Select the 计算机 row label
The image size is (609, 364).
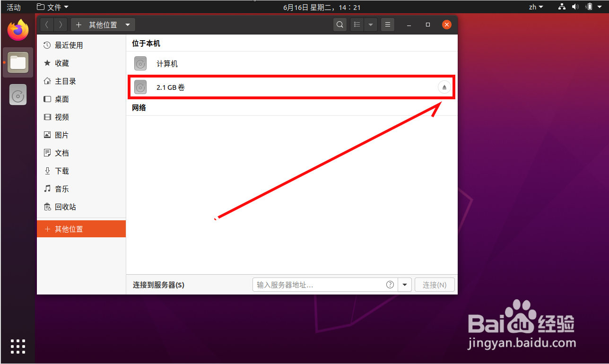tap(167, 64)
